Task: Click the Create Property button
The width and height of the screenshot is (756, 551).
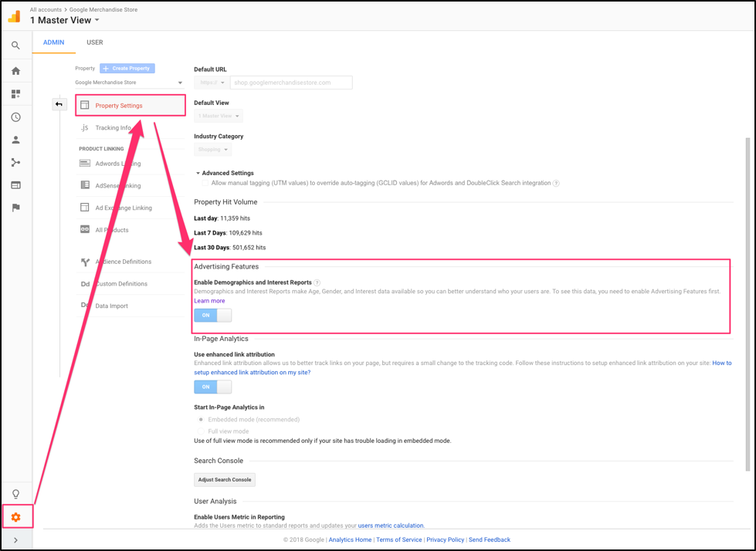Action: (127, 69)
